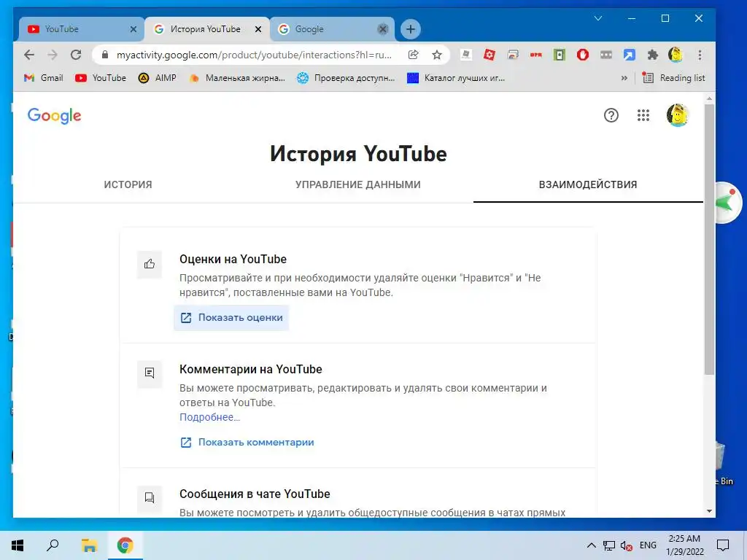The image size is (747, 560).
Task: Click the comment icon beside Комментарии на YouTube
Action: [150, 373]
